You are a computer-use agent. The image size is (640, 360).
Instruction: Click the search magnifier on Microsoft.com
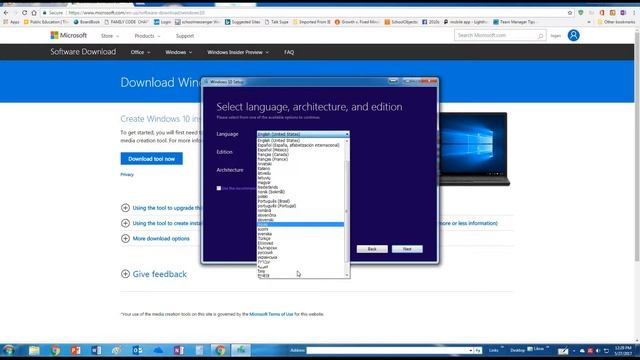pyautogui.click(x=540, y=36)
